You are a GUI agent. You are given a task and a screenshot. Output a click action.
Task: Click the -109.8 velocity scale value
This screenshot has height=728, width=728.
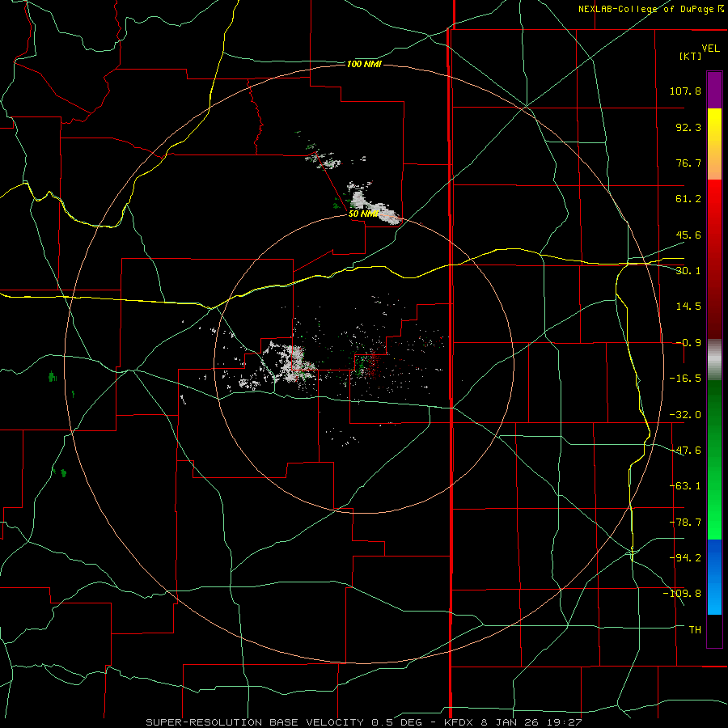682,594
